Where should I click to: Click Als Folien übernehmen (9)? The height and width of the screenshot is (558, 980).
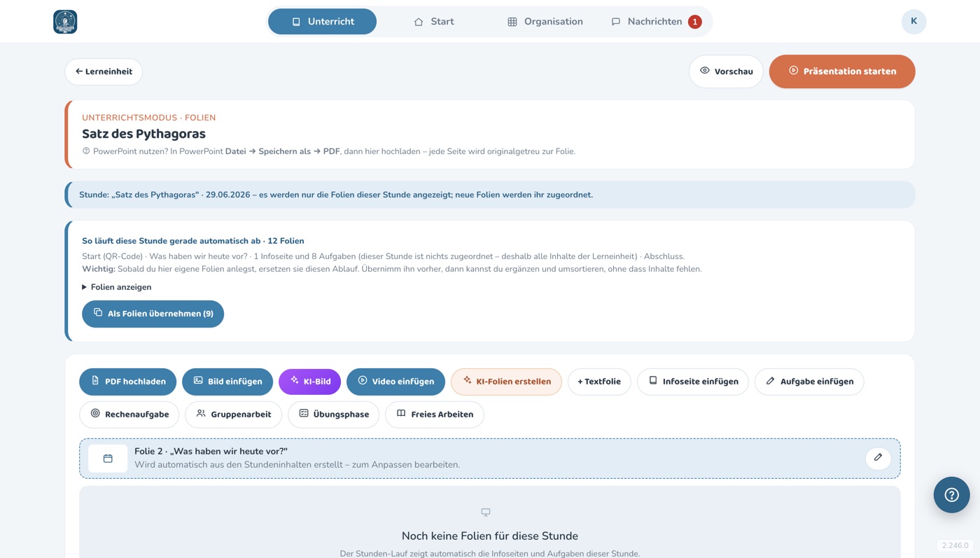pos(153,314)
